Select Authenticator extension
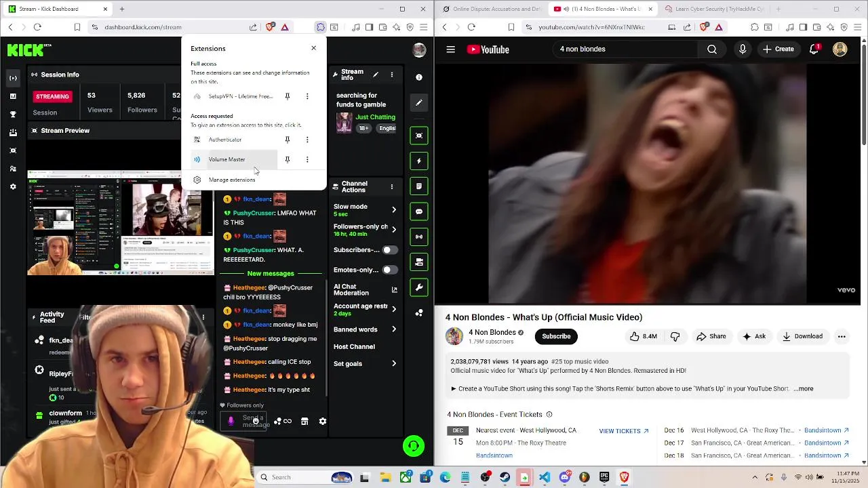The width and height of the screenshot is (868, 488). coord(233,140)
